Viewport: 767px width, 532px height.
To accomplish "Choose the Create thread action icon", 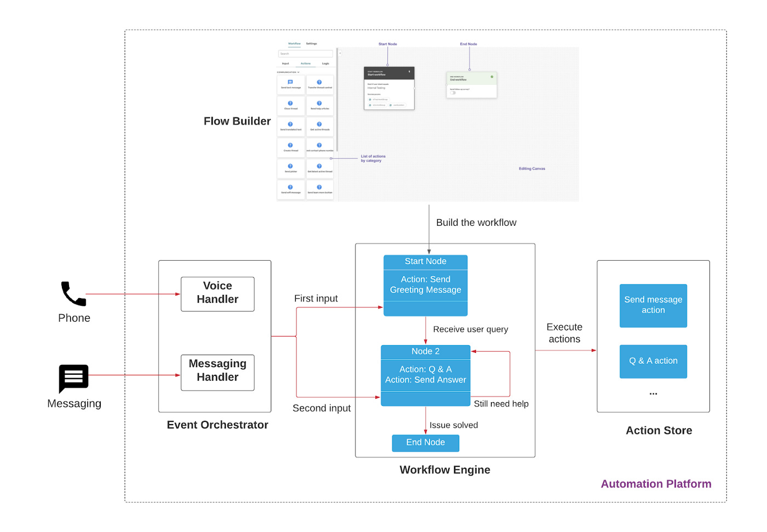I will (x=290, y=145).
